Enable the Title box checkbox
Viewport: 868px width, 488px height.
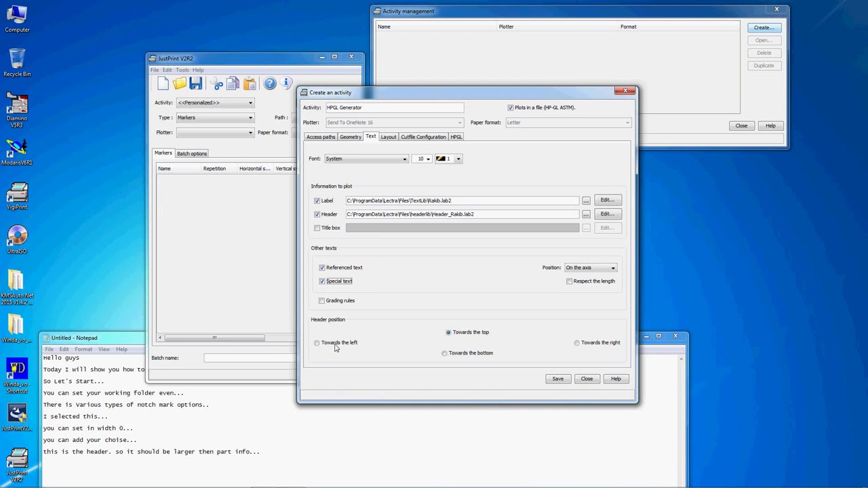[x=317, y=228]
